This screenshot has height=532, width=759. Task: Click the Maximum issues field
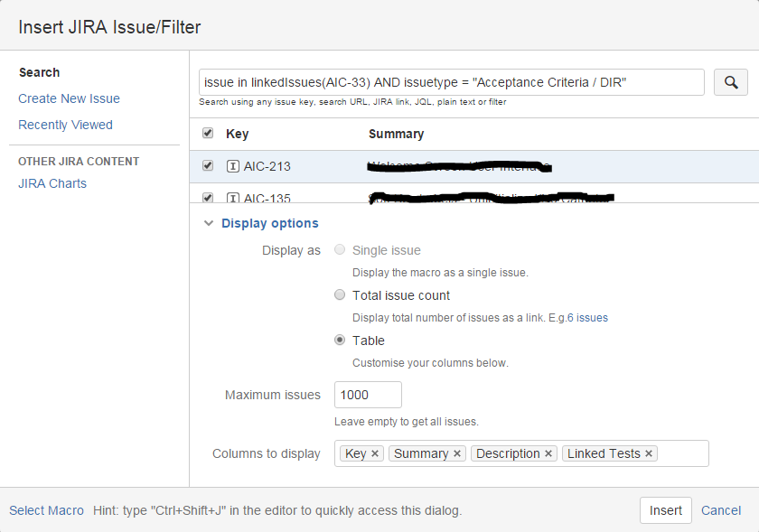click(368, 395)
